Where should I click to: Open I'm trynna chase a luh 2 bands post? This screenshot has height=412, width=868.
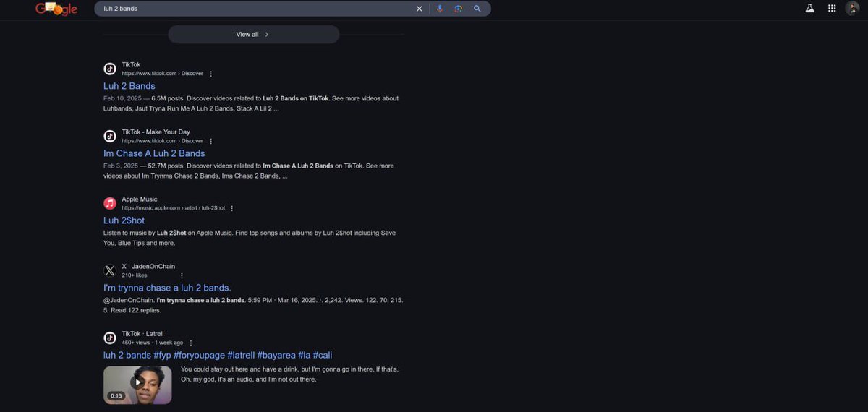(x=167, y=288)
